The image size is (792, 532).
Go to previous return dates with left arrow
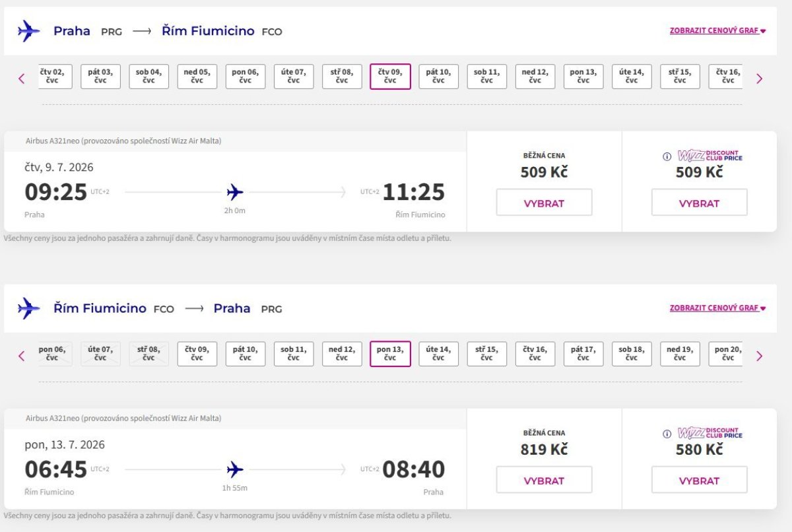pyautogui.click(x=22, y=356)
